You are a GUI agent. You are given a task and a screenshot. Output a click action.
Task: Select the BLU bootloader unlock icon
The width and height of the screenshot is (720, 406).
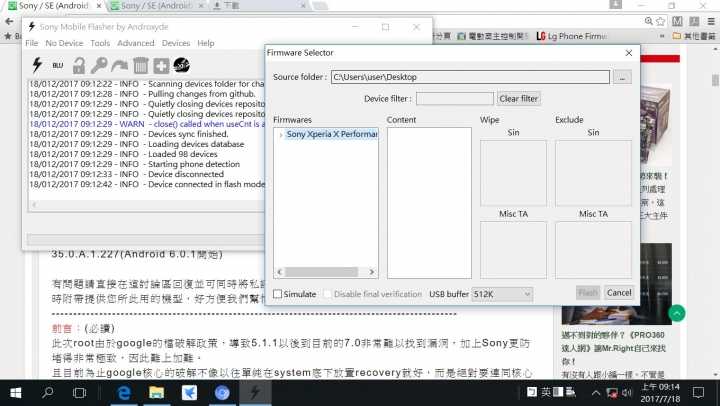pos(58,65)
